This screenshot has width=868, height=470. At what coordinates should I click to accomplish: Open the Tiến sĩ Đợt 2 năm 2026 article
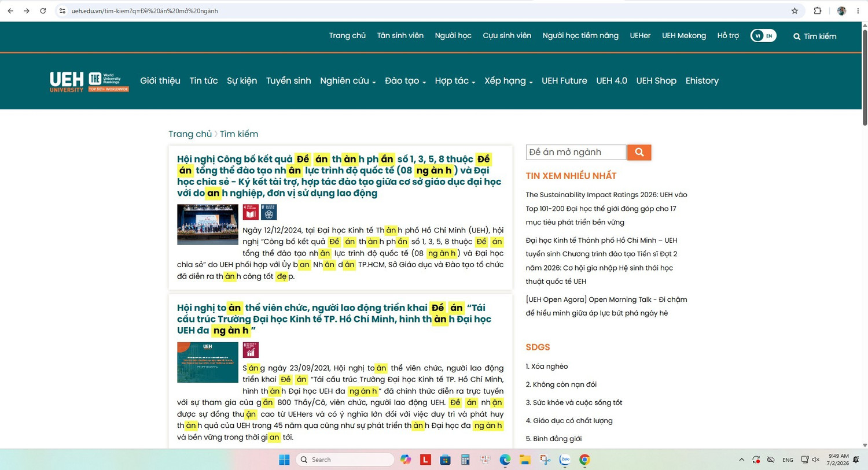[601, 261]
